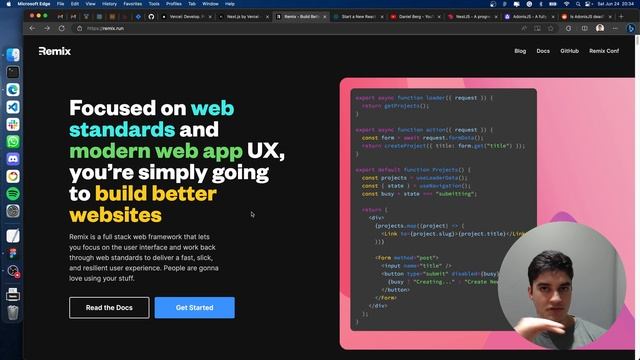Screen dimensions: 640x360
Task: Open the Tools menu
Action: coord(154,4)
